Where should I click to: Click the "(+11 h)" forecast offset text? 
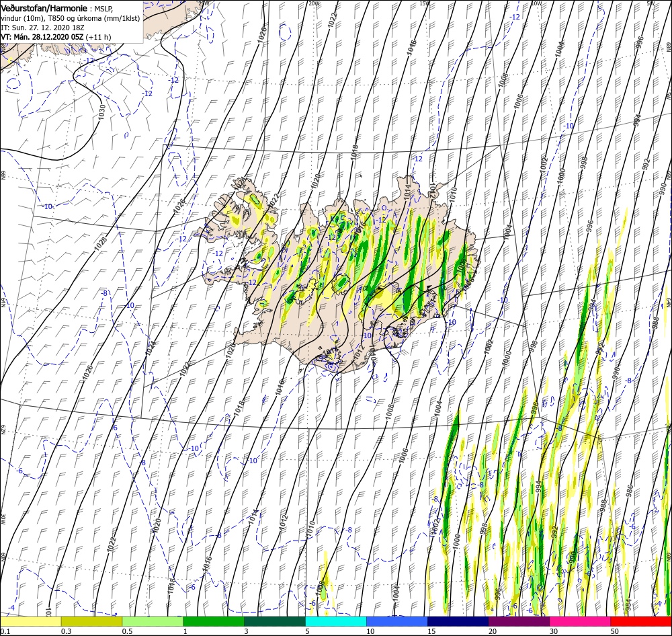pos(98,37)
